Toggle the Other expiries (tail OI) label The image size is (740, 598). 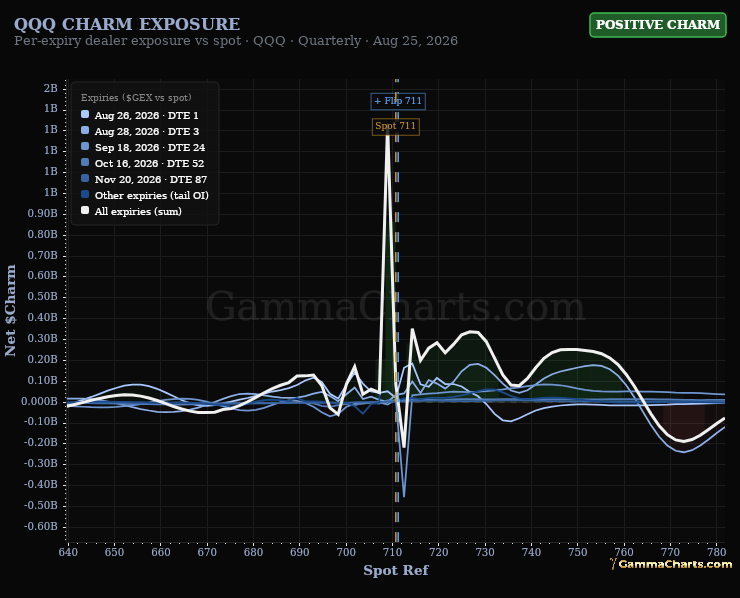[151, 196]
